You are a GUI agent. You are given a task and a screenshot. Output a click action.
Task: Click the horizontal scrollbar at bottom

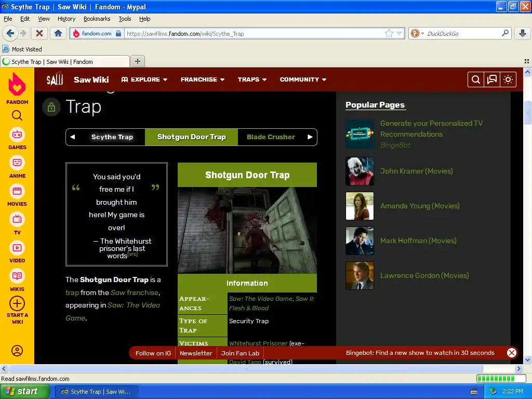coord(246,368)
